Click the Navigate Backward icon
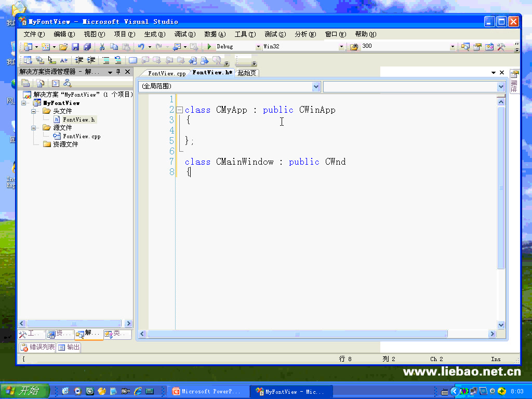The image size is (532, 399). pos(177,47)
